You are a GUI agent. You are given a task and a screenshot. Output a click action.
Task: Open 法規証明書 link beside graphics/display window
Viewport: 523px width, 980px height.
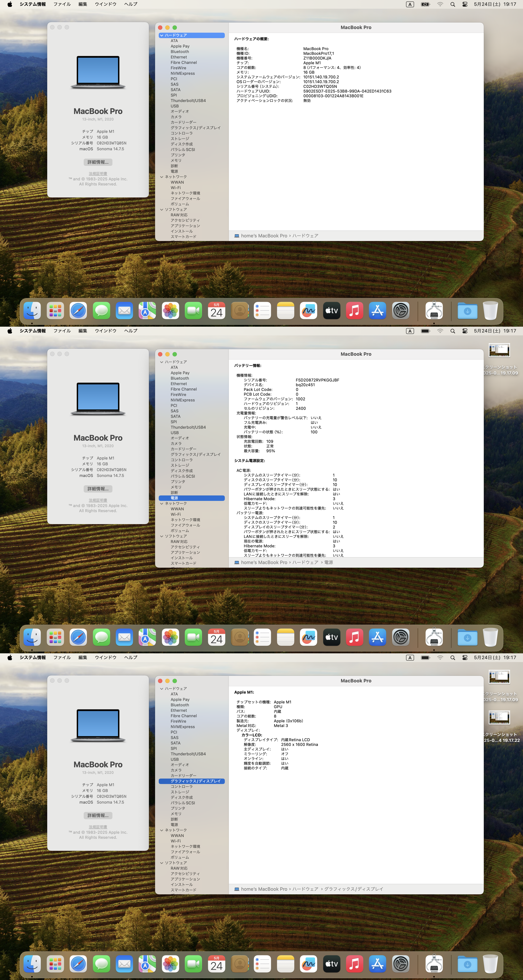(x=98, y=827)
